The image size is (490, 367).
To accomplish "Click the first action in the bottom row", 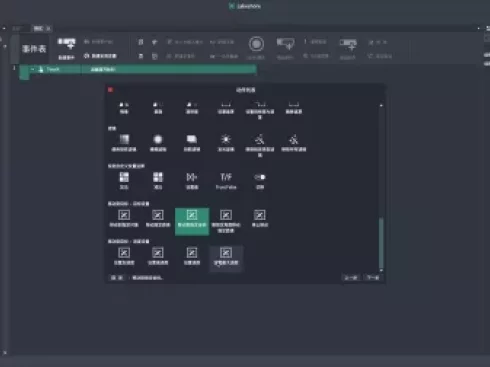I will 124,256.
